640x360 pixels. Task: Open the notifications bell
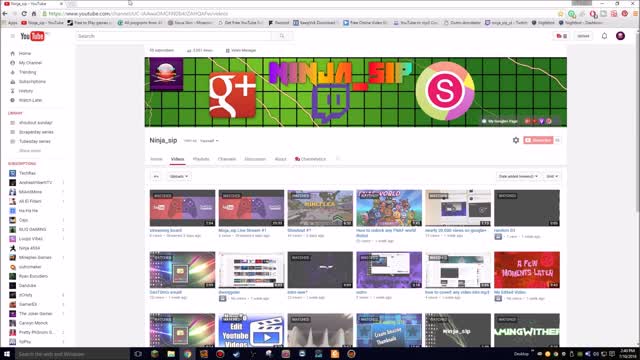(604, 36)
